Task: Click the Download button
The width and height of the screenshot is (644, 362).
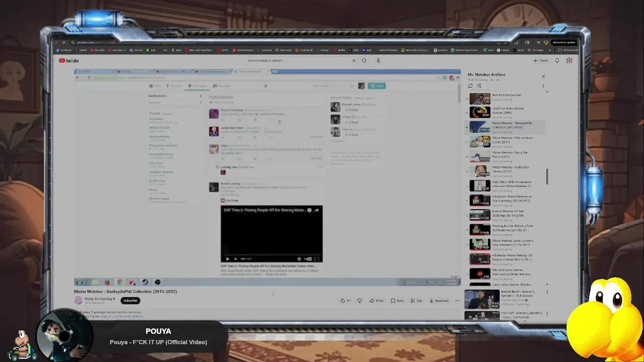Action: click(x=439, y=301)
